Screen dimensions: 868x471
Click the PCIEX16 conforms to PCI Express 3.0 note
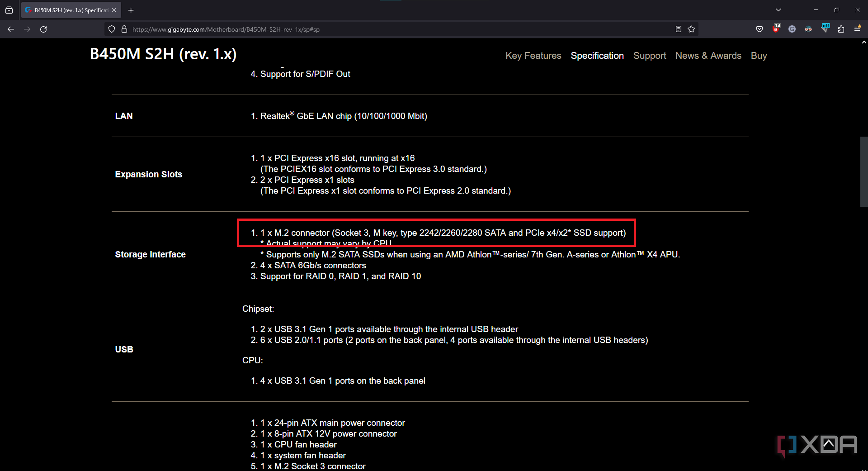(x=373, y=169)
